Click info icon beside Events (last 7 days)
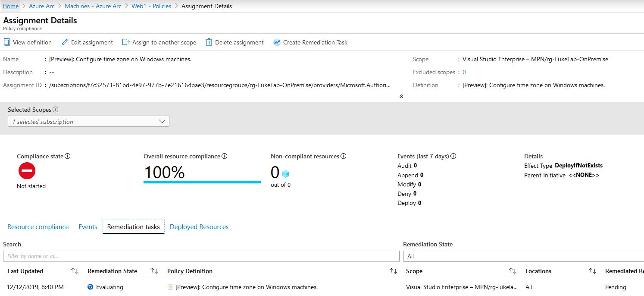Viewport: 644px width, 296px height. click(x=453, y=156)
